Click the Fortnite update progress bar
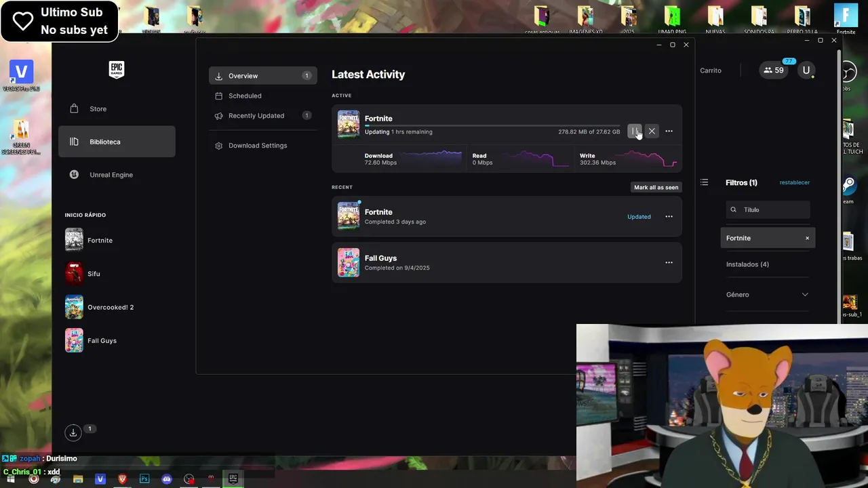 [x=492, y=125]
